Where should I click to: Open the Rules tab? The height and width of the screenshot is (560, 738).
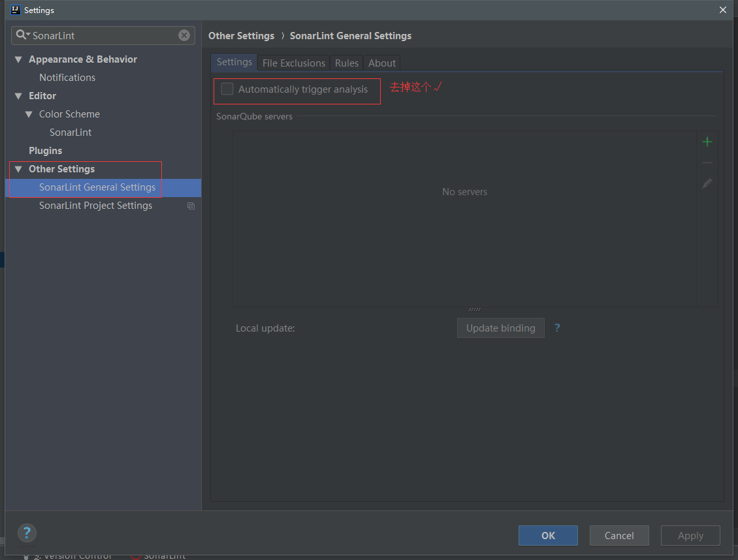[x=346, y=63]
